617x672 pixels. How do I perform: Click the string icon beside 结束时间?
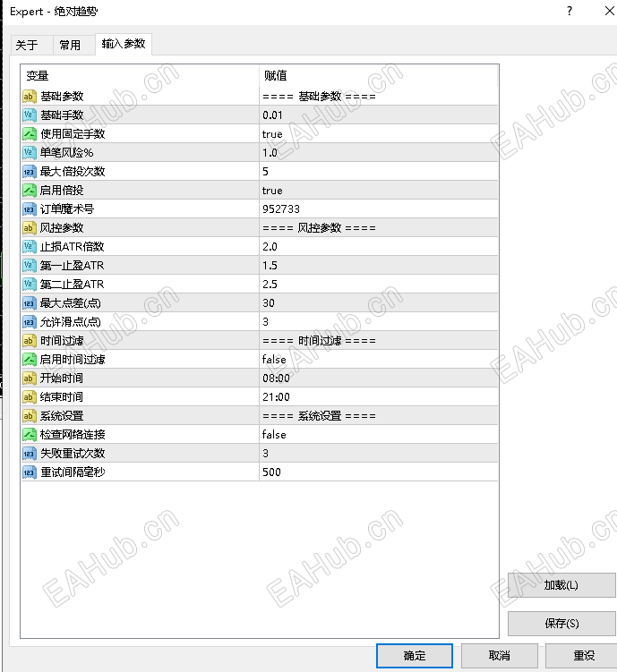pos(30,397)
